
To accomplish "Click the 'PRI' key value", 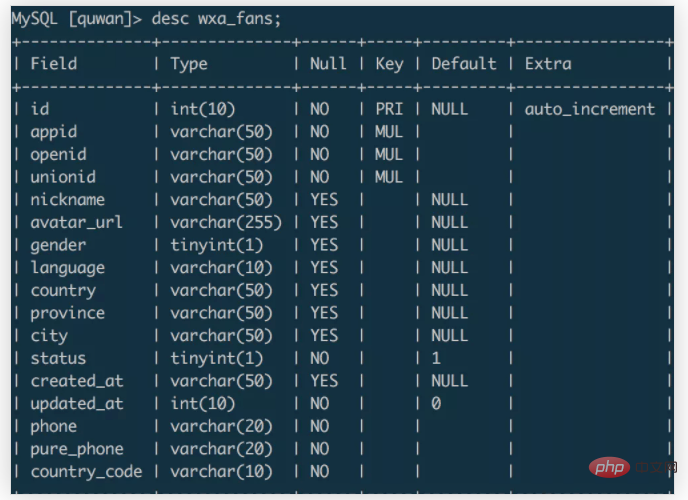I will click(389, 109).
